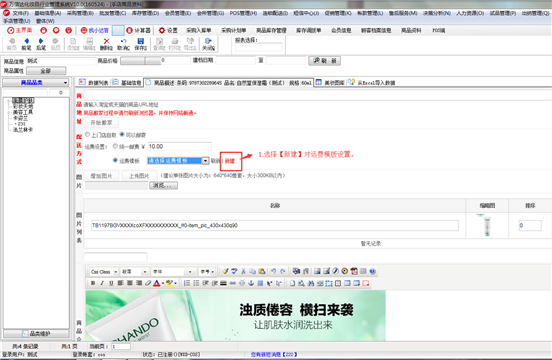Click the insert hyperlink chain icon
Image resolution: width=552 pixels, height=360 pixels.
click(x=233, y=283)
